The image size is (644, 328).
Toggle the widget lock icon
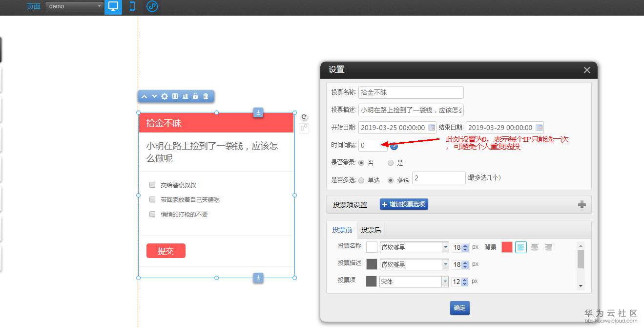pyautogui.click(x=195, y=96)
